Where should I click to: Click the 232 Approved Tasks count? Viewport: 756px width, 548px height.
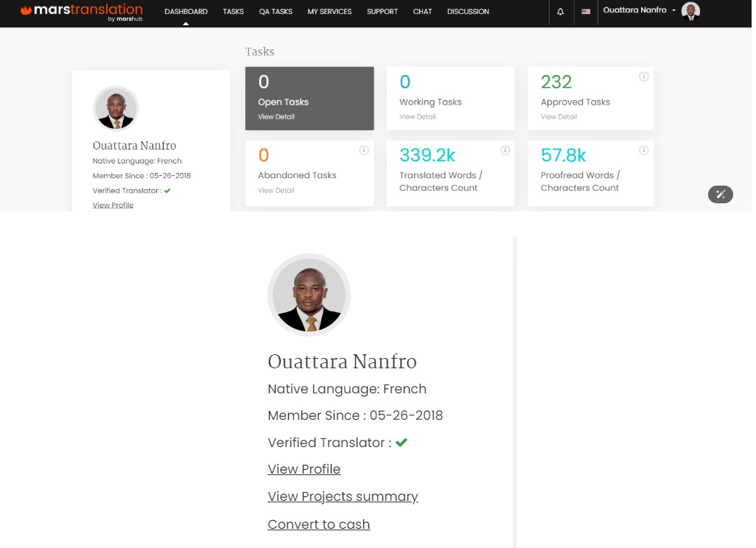[x=556, y=82]
